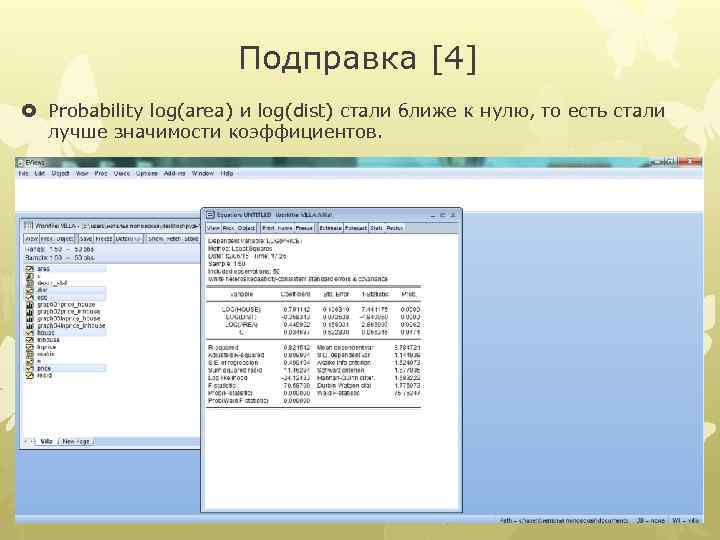The height and width of the screenshot is (540, 720).
Task: Click Estimate in the Equation toolbar
Action: coord(331,228)
